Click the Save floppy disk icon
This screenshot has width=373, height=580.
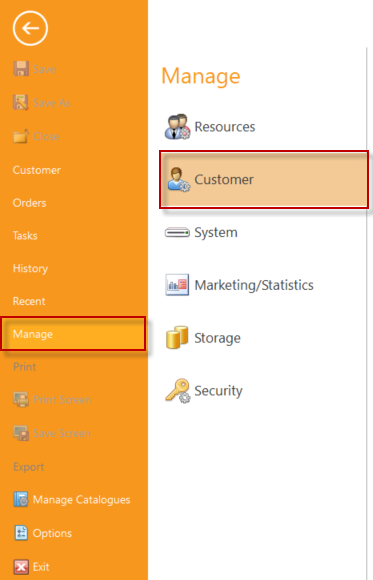point(21,69)
